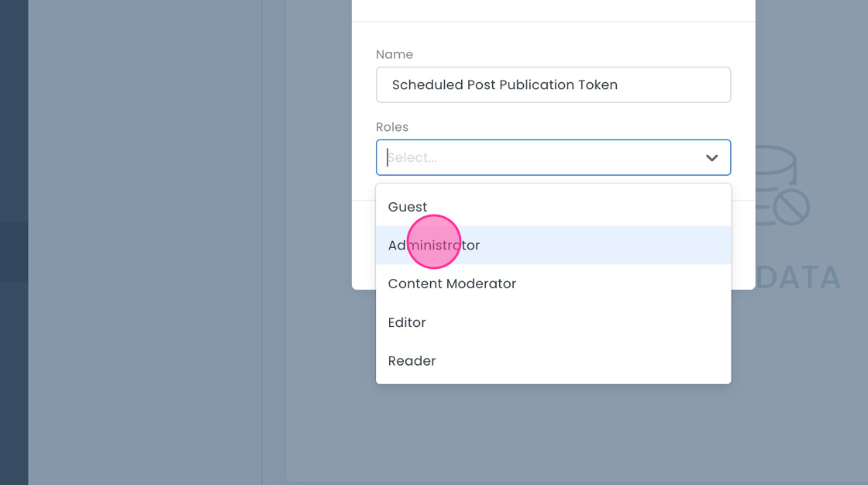Viewport: 868px width, 485px height.
Task: Click the prohibited circle on database icon
Action: 791,208
